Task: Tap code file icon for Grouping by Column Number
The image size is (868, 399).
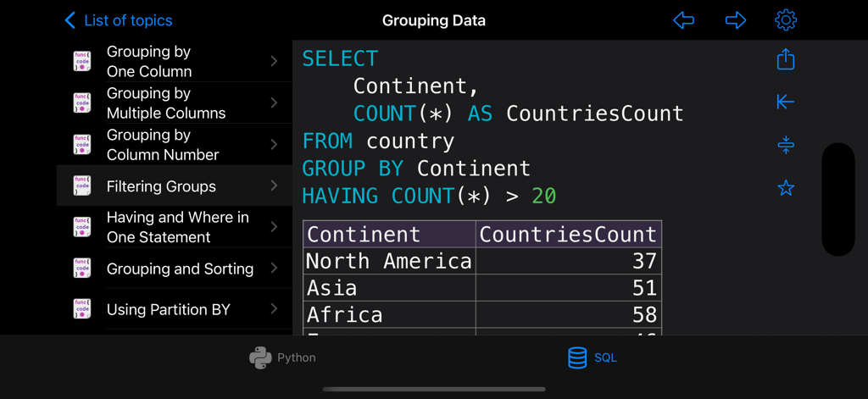Action: [82, 145]
